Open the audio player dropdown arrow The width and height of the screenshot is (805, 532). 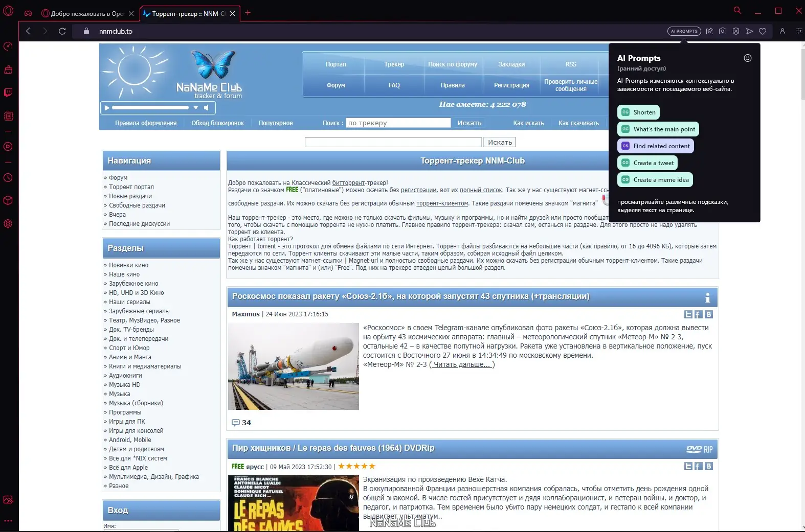click(196, 108)
